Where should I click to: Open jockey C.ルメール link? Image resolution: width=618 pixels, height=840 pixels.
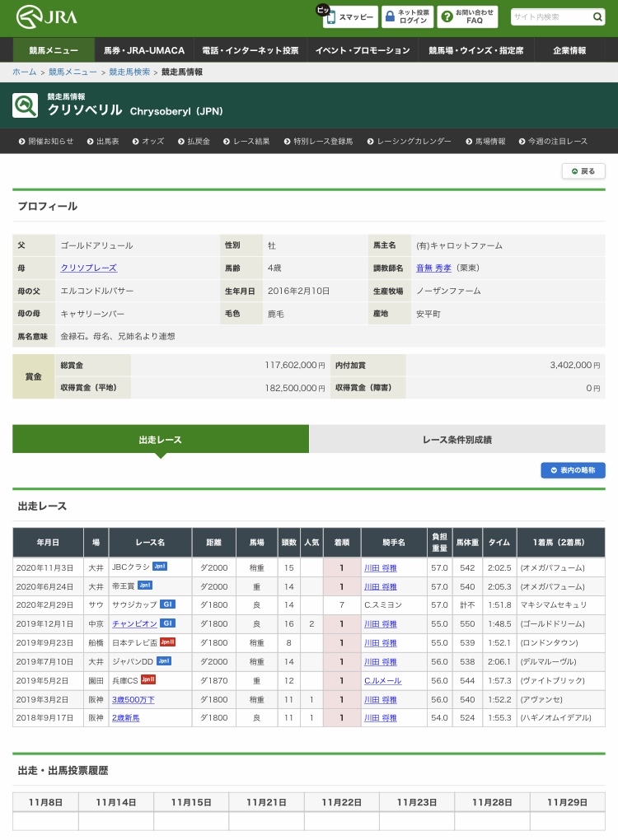382,680
